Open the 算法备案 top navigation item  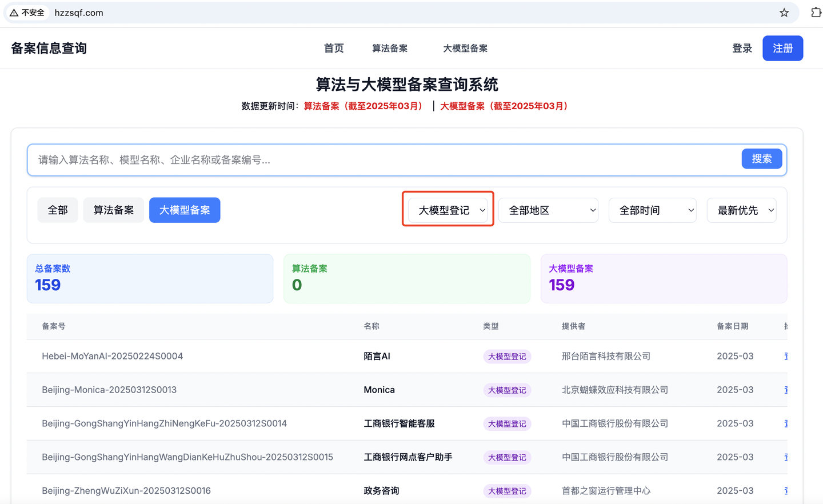pyautogui.click(x=390, y=49)
